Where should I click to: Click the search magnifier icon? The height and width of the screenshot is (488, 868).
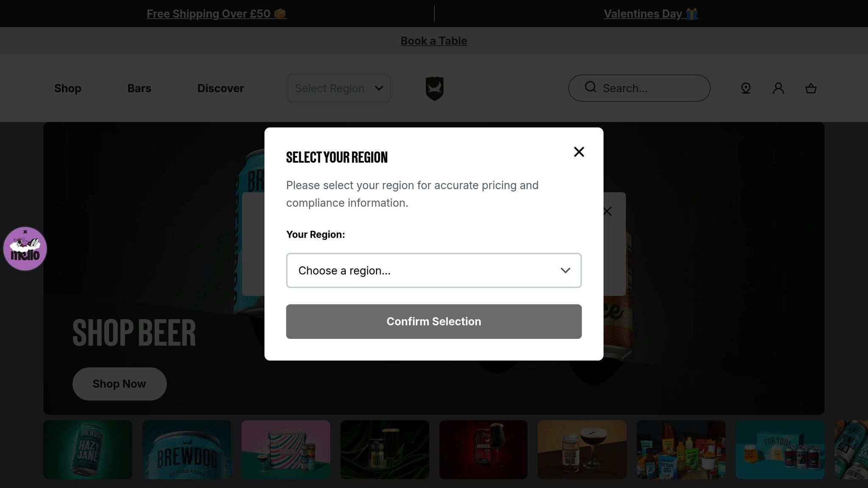(x=590, y=87)
